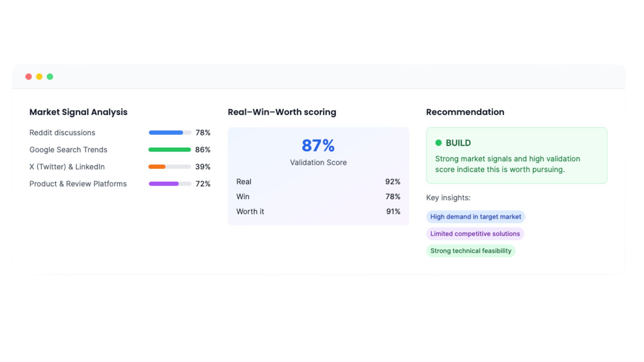644x362 pixels.
Task: Click the yellow minimize window dot
Action: click(39, 77)
